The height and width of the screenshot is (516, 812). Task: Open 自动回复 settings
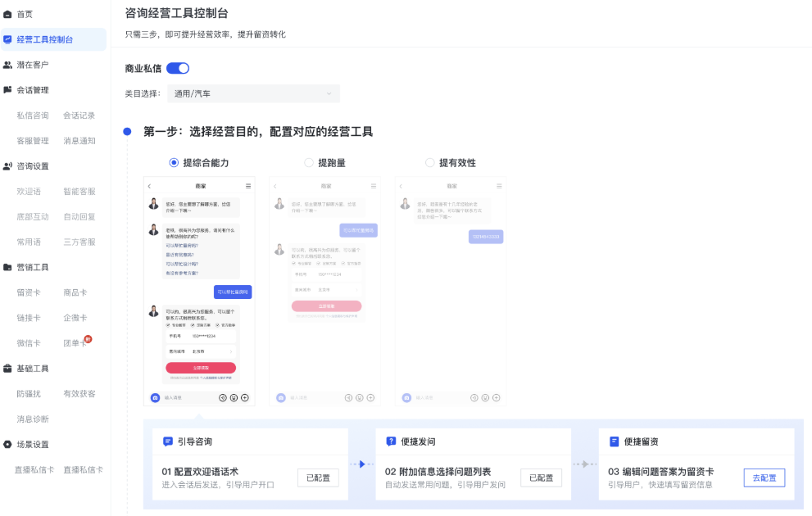(x=79, y=217)
